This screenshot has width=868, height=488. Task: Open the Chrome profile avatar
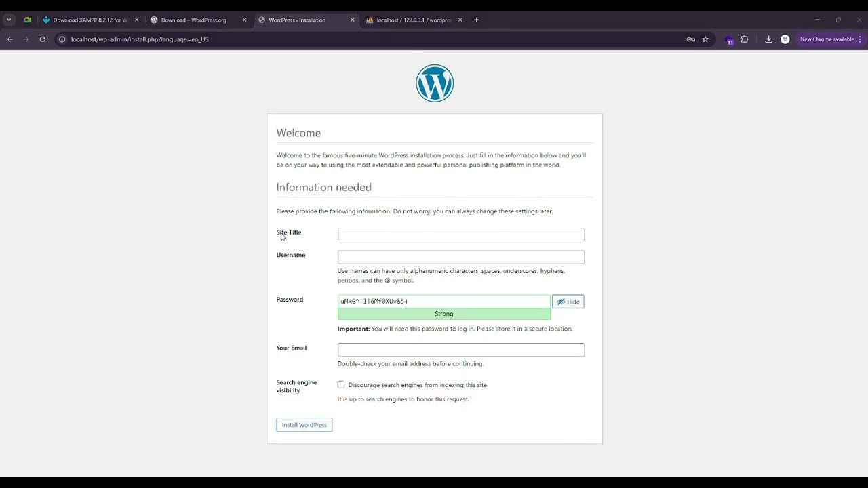tap(785, 39)
